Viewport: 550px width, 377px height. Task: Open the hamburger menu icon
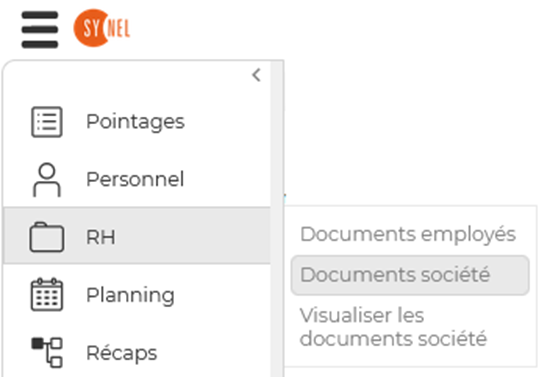(x=40, y=29)
